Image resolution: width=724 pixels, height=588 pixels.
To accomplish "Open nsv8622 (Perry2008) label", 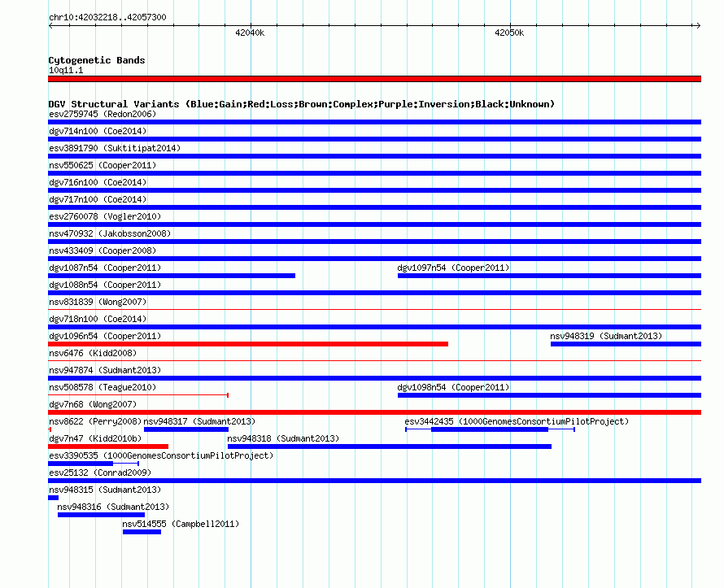I will pos(95,421).
